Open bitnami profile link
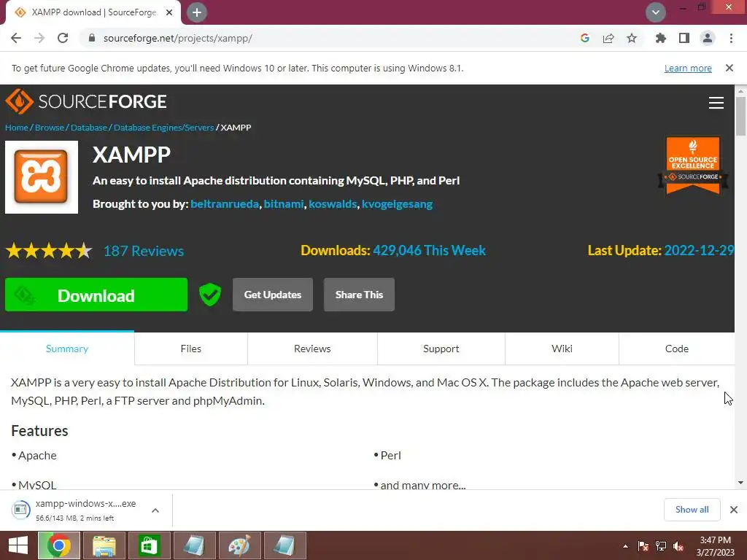 [x=284, y=204]
